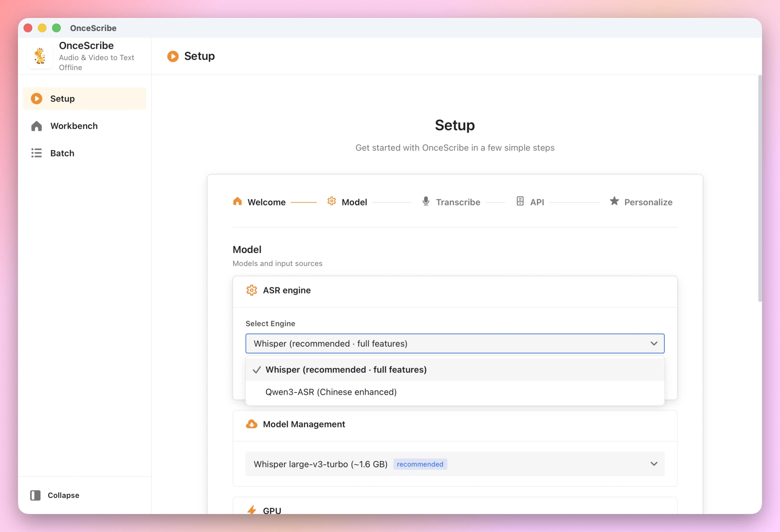Click the chevron on the model selector

[654, 464]
